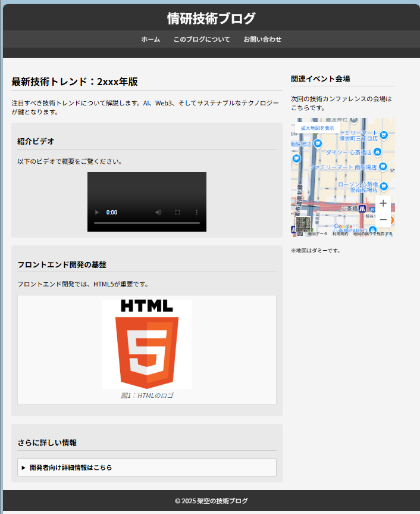Image resolution: width=420 pixels, height=514 pixels.
Task: Open the お問い合わせ navigation item
Action: tap(262, 39)
